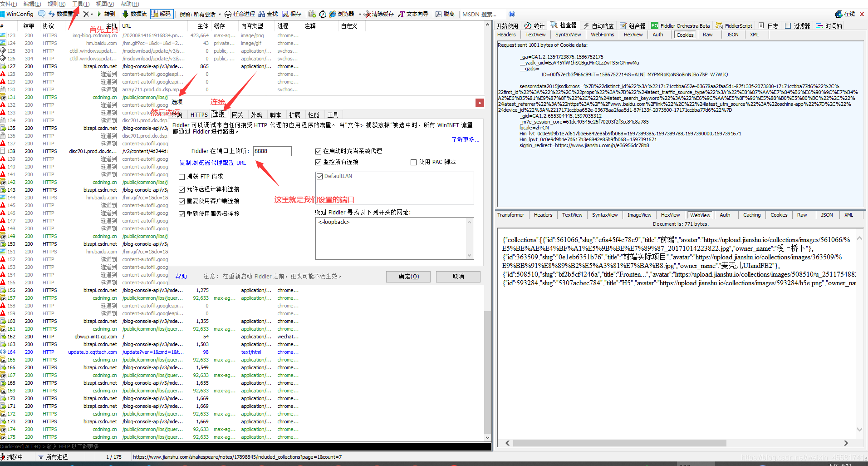
Task: Click the green Go arrow icon
Action: [x=99, y=14]
